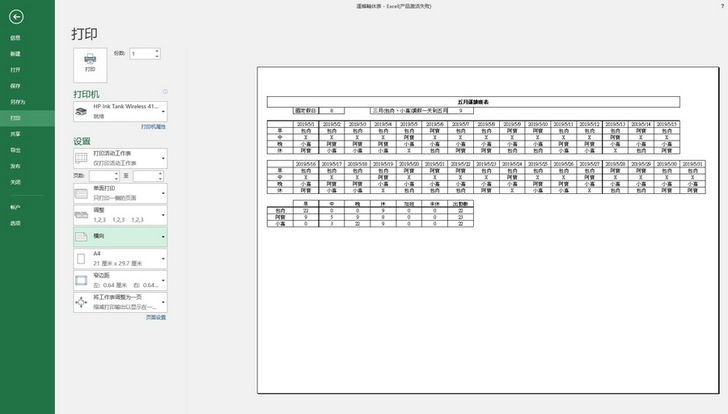The height and width of the screenshot is (414, 728).
Task: Click the fit-sheet-on-one-page scaling icon
Action: tap(82, 303)
